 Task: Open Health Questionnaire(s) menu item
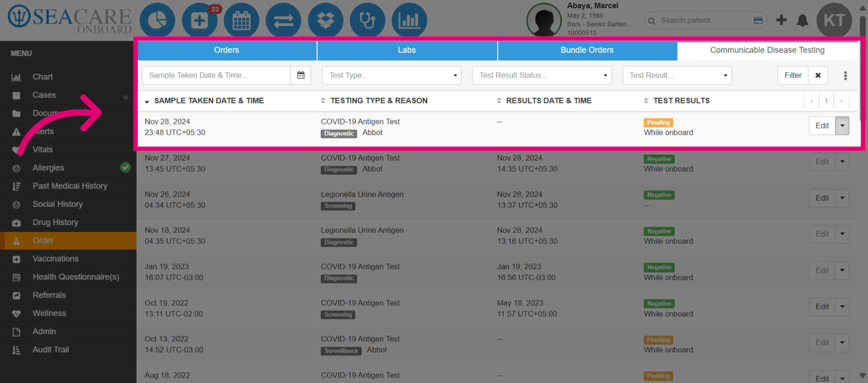click(68, 277)
